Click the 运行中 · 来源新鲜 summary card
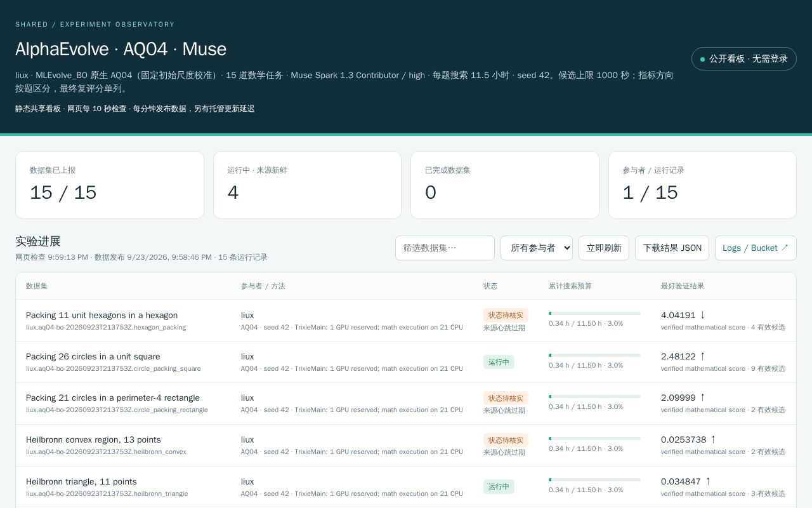The image size is (812, 508). [307, 185]
